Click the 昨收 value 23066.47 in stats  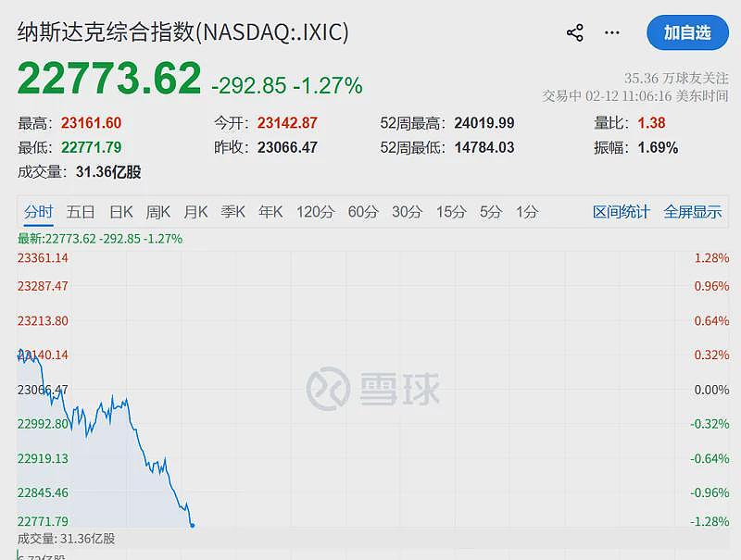287,147
